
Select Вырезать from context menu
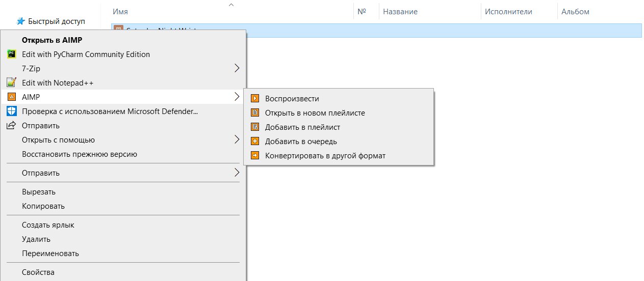123,192
